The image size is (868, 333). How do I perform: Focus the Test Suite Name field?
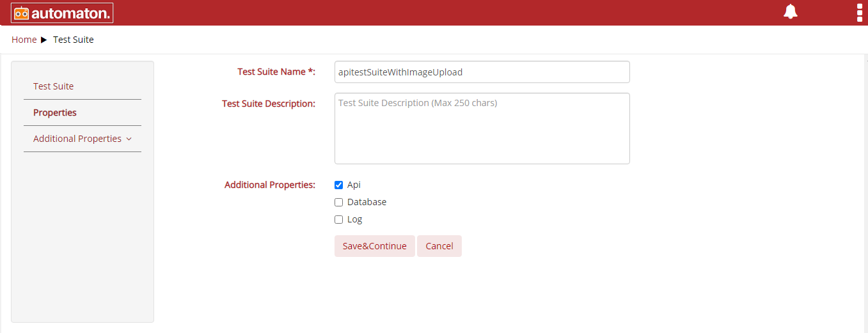(x=482, y=72)
